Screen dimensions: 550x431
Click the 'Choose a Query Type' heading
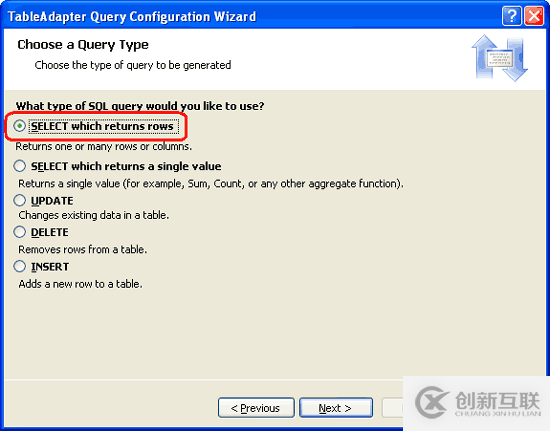pos(83,45)
